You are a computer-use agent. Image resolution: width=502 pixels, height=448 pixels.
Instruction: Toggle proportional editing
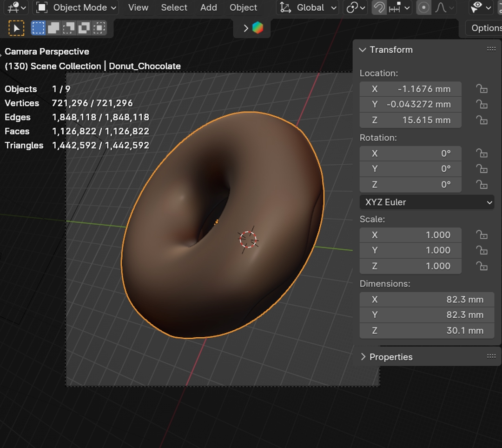click(423, 7)
